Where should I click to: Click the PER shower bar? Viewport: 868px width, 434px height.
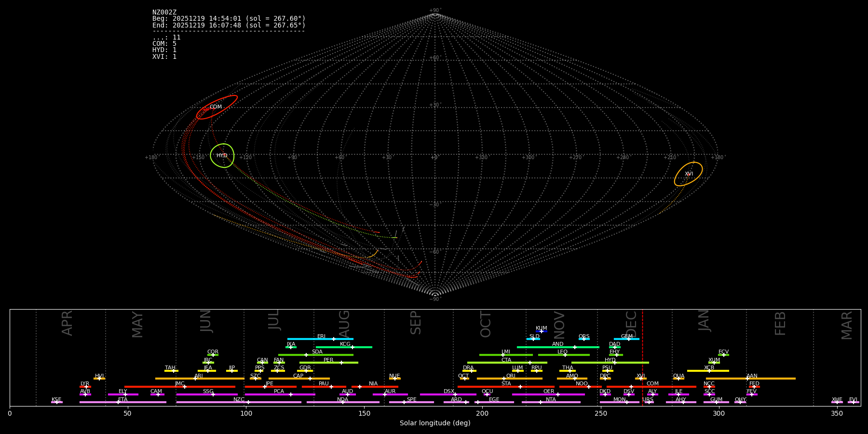click(329, 363)
